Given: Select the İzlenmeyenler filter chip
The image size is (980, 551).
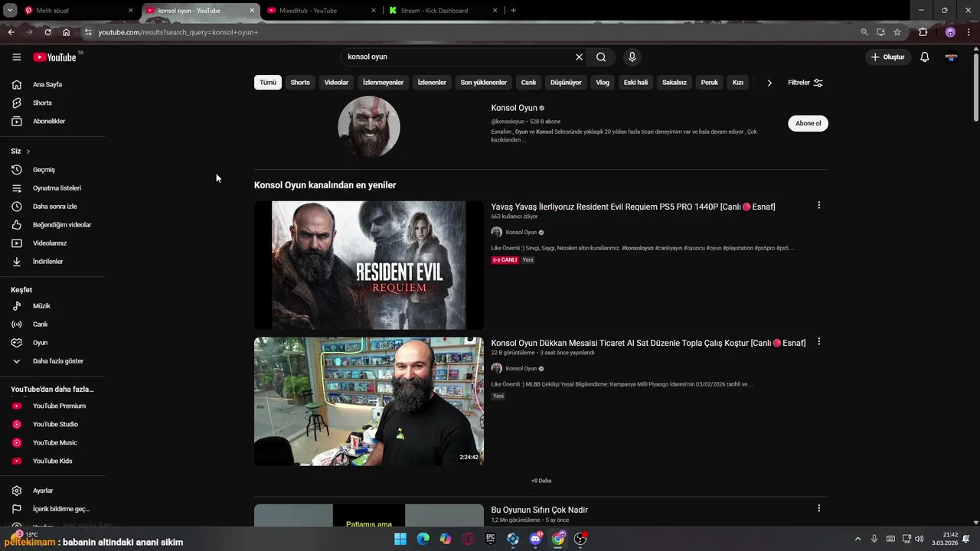Looking at the screenshot, I should (x=383, y=83).
